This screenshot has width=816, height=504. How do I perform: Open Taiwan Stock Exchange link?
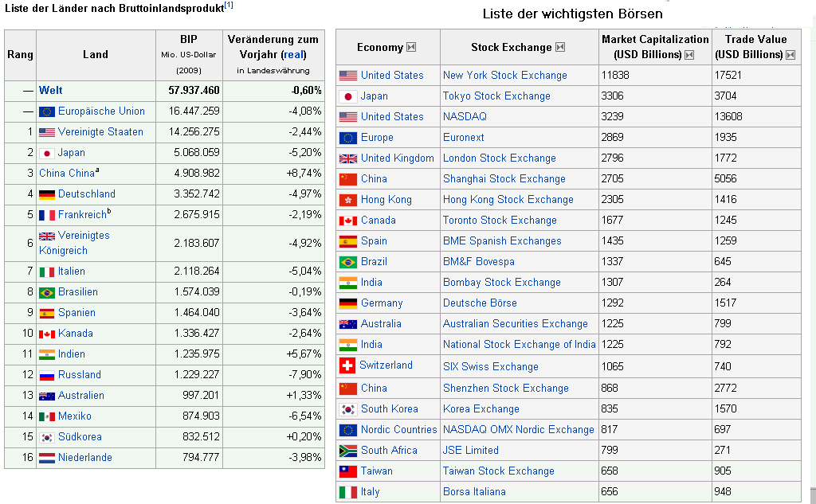coord(498,471)
